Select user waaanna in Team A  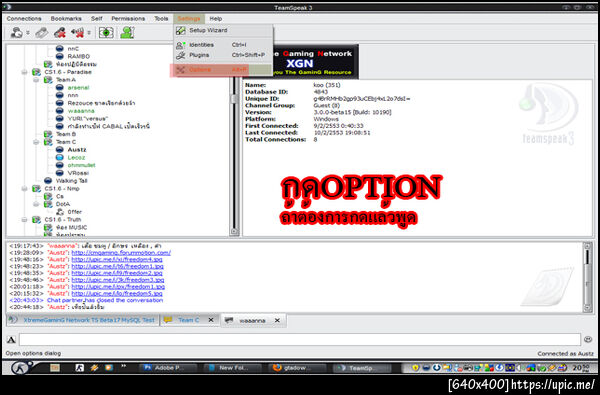pyautogui.click(x=81, y=111)
